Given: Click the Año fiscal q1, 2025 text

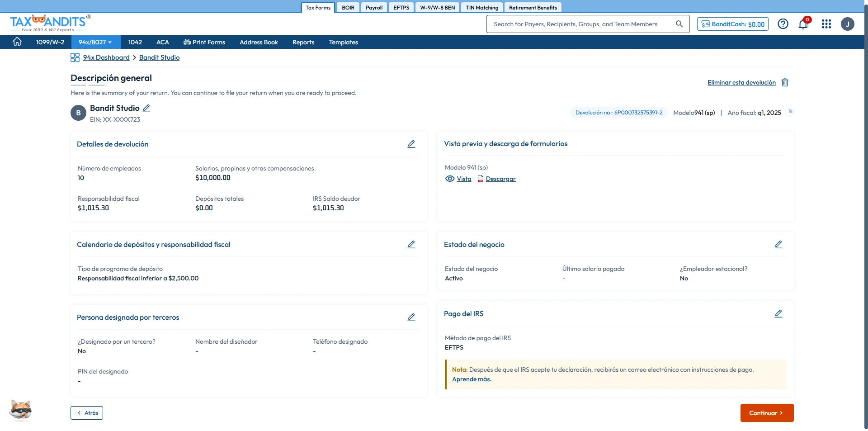Looking at the screenshot, I should point(754,113).
